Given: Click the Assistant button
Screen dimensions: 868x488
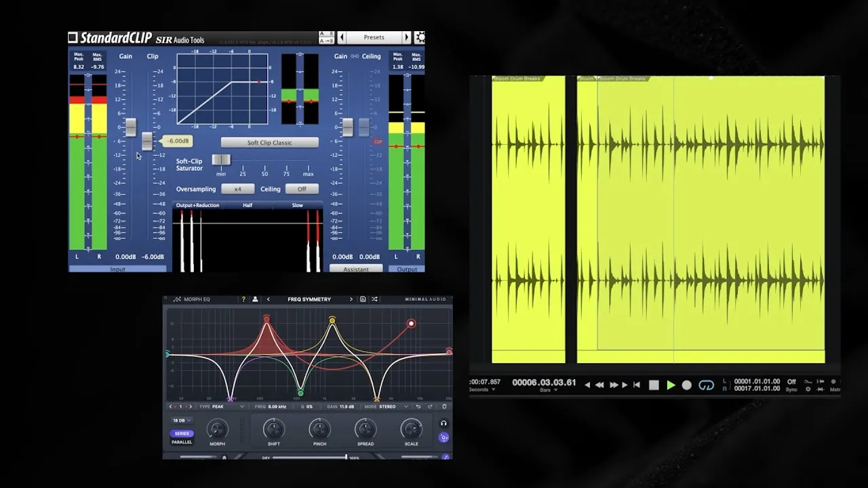Looking at the screenshot, I should coord(356,269).
